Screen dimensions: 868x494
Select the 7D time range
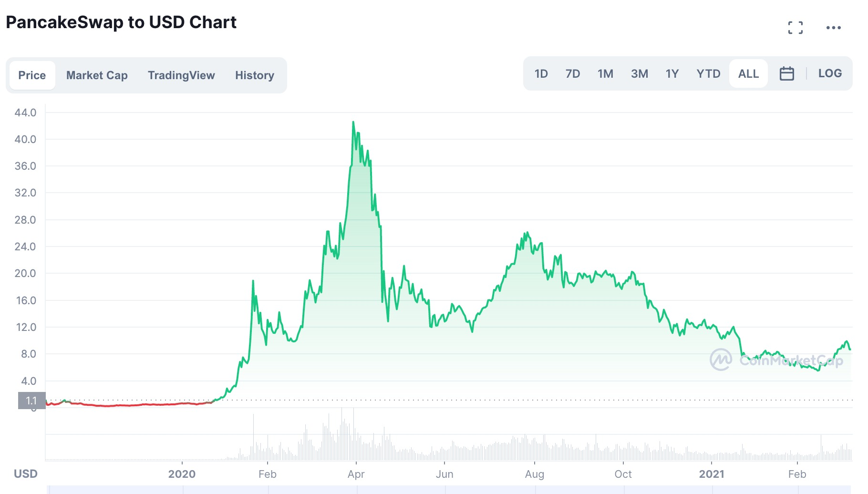point(572,74)
